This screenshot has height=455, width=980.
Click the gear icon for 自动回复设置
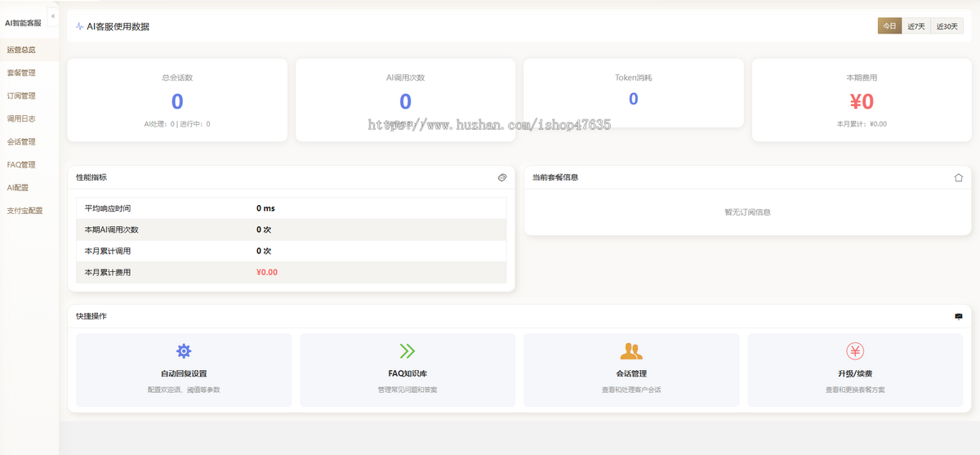pos(184,351)
